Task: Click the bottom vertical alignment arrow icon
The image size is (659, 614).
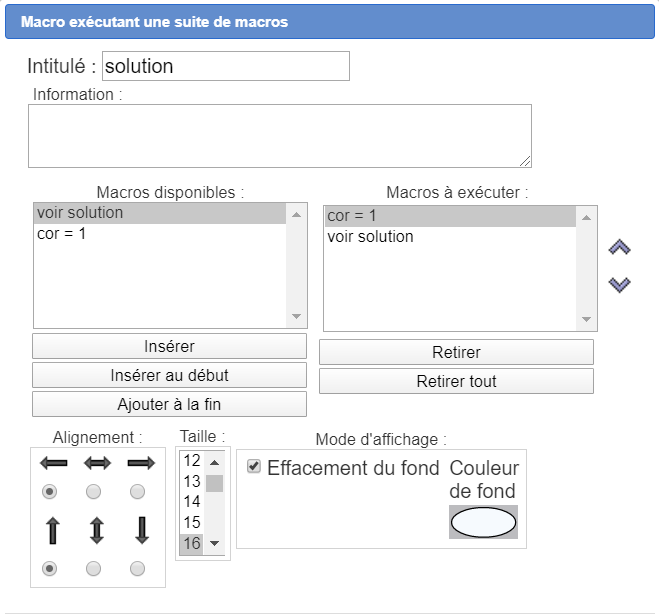Action: 141,529
